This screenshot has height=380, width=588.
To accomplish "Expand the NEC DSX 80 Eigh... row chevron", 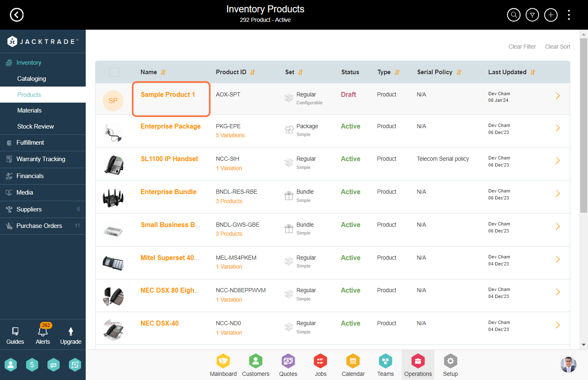I will pos(558,292).
